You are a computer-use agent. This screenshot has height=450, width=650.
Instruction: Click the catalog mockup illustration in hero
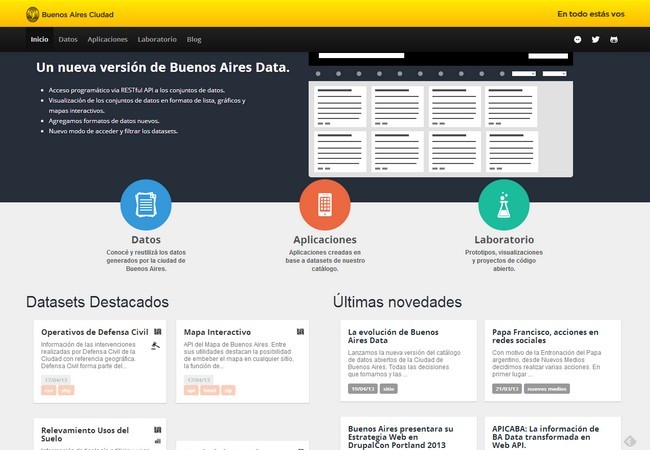click(x=441, y=115)
